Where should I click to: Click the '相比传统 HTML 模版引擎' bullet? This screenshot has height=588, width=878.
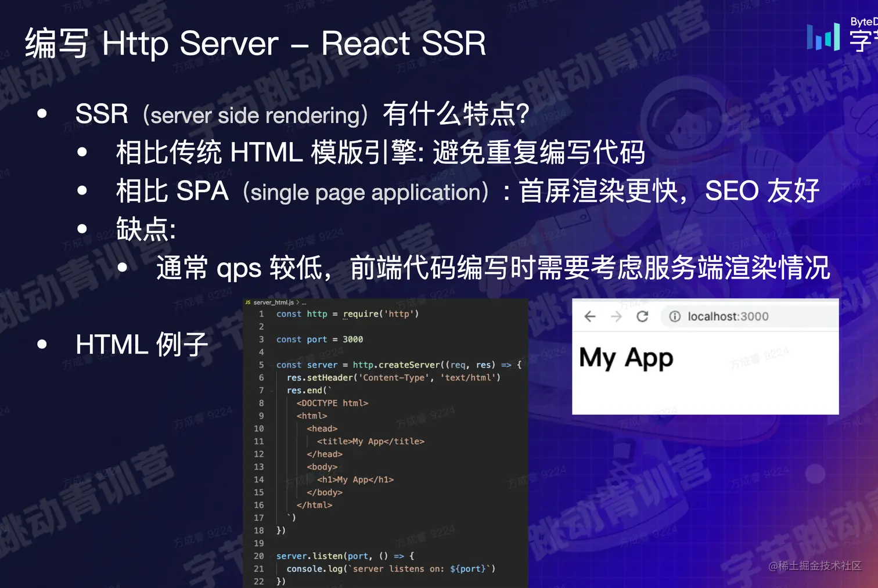(x=380, y=153)
